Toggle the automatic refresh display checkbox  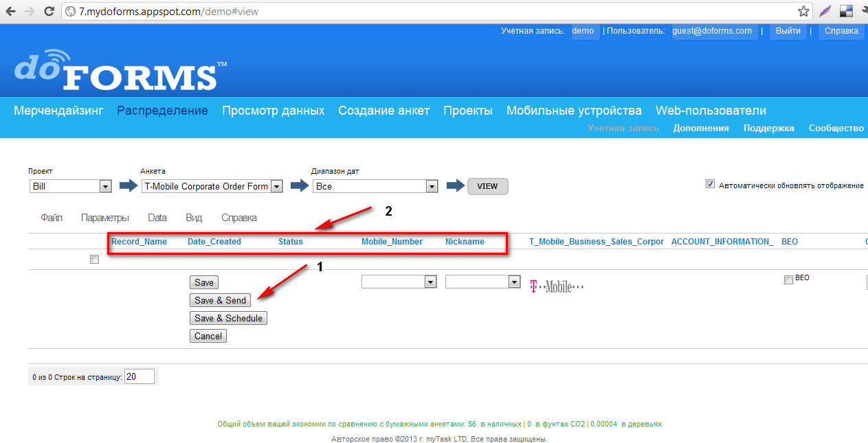tap(710, 185)
